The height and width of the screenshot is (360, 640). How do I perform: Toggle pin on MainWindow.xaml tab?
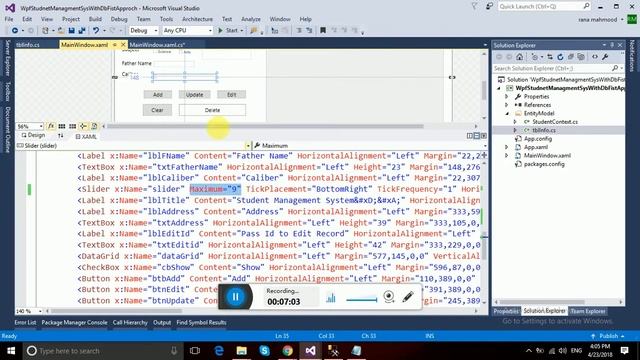click(x=115, y=44)
